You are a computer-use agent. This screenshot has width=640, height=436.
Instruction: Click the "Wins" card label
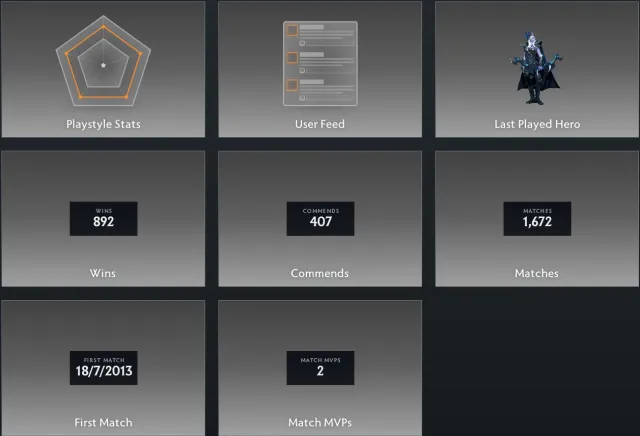pyautogui.click(x=102, y=273)
